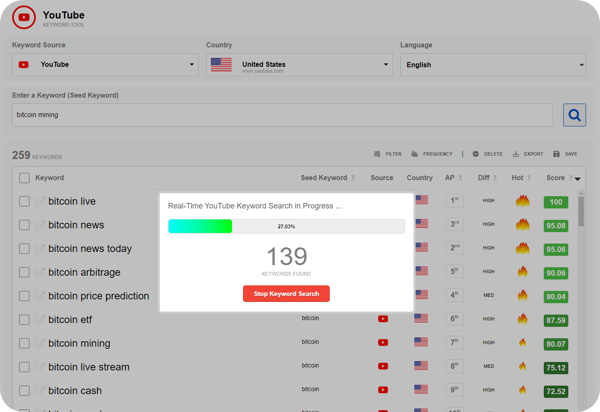Screen dimensions: 600x412
Task: Click the Source column header
Action: (382, 178)
